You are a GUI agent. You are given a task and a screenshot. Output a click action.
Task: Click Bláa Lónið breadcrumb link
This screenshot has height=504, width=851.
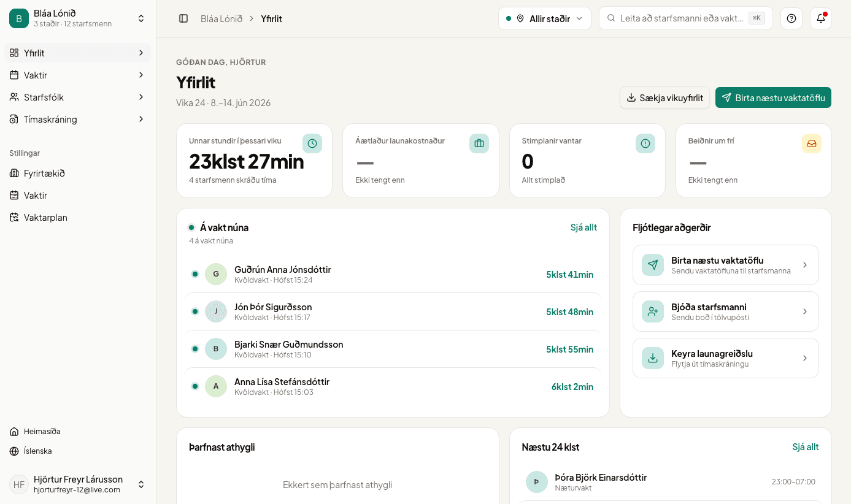tap(221, 18)
